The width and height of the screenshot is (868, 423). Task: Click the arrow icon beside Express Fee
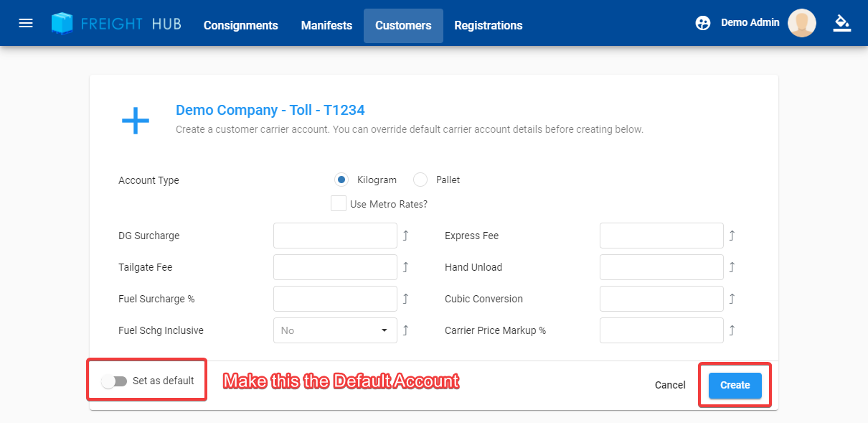pos(732,236)
